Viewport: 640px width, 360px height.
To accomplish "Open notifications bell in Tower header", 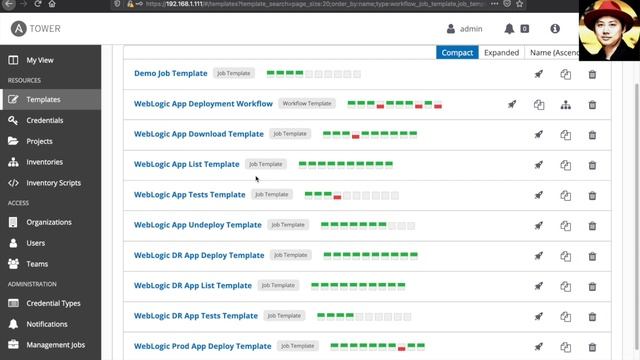I will coord(509,29).
